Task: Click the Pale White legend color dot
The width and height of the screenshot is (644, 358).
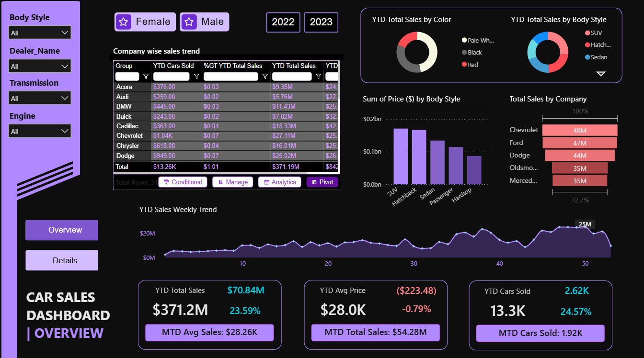Action: (x=464, y=40)
